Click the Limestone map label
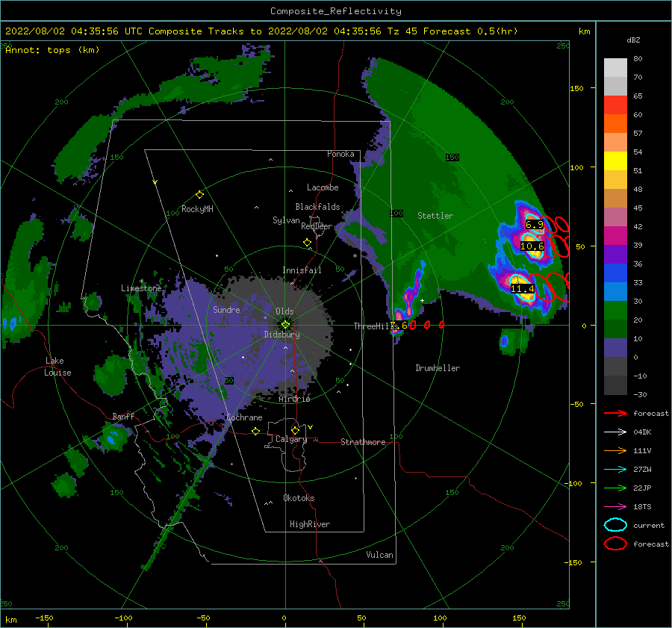Viewport: 672px width, 628px height. (x=141, y=288)
